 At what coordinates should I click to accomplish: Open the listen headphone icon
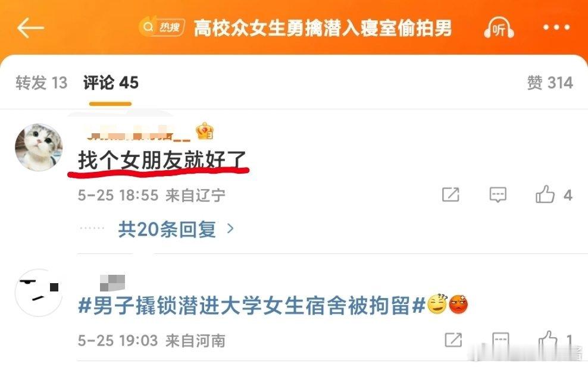tap(498, 28)
